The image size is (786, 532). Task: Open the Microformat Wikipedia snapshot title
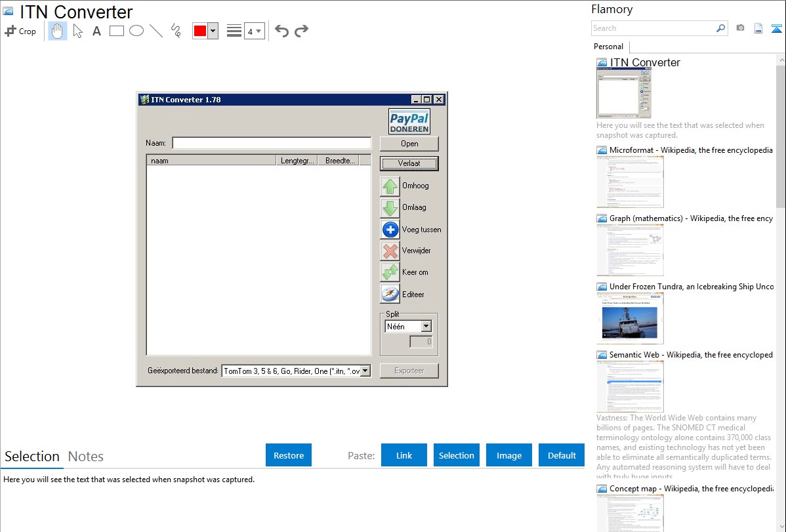(x=691, y=150)
